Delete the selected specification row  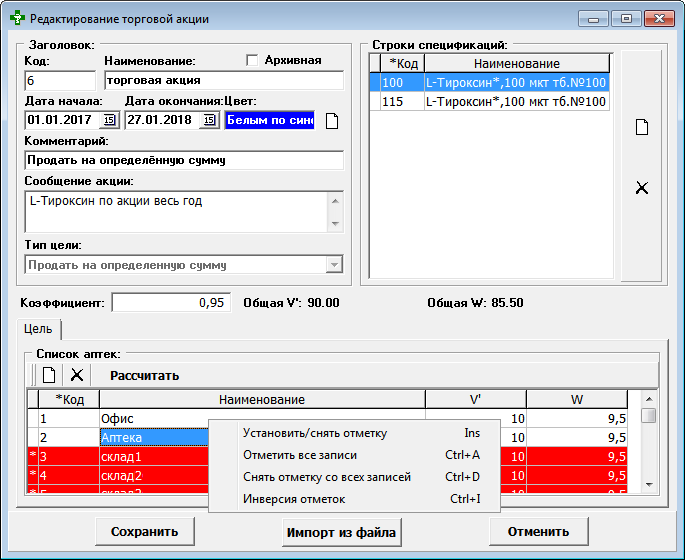click(x=642, y=188)
